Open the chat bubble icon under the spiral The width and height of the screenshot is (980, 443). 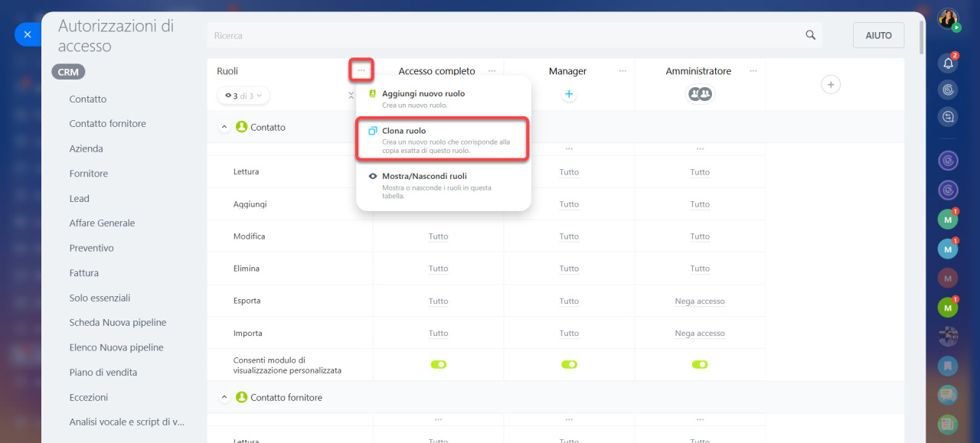click(x=948, y=116)
